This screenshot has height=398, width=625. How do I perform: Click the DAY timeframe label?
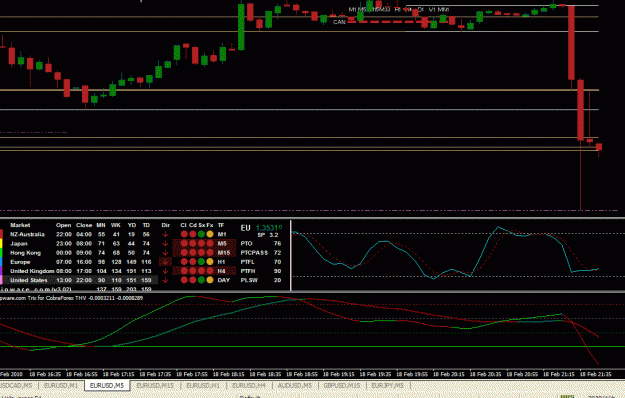point(224,280)
